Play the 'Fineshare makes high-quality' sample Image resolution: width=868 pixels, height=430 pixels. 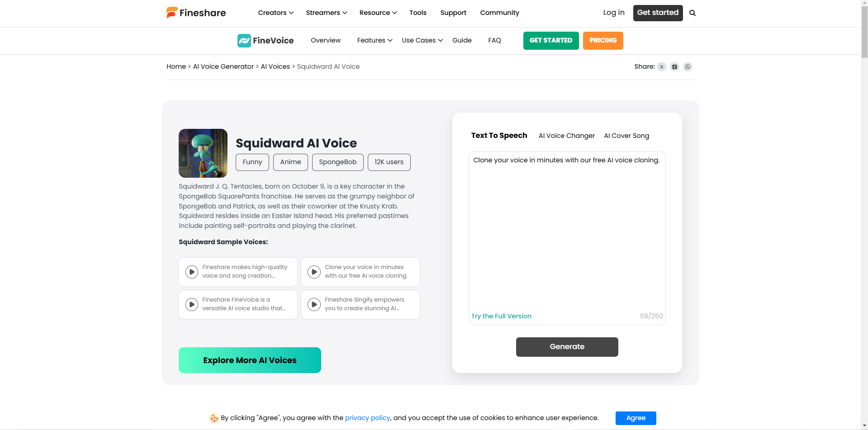pyautogui.click(x=192, y=272)
